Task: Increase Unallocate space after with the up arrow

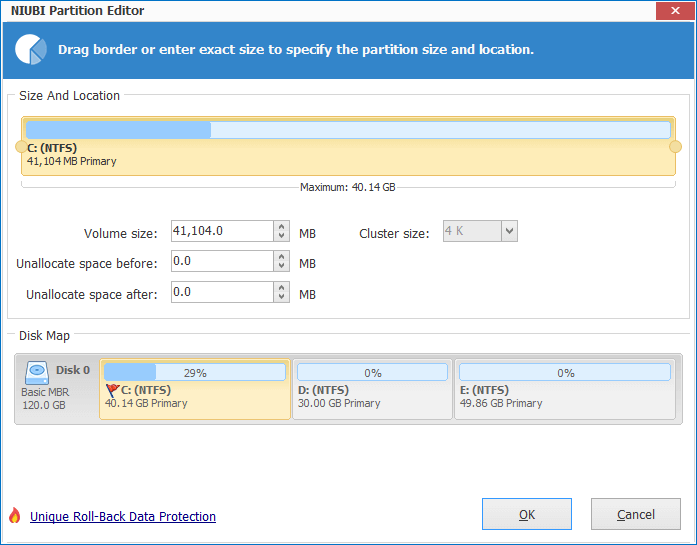Action: (x=281, y=288)
